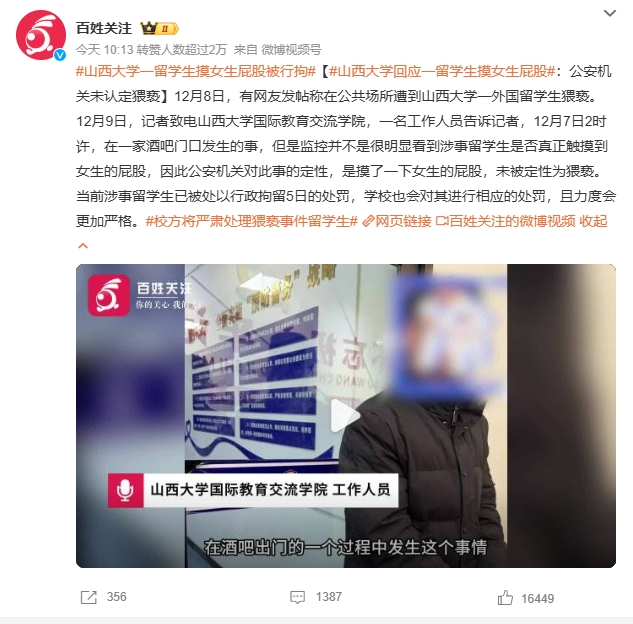The height and width of the screenshot is (624, 633).
Task: Click the microphone icon on video caption
Action: [x=126, y=490]
